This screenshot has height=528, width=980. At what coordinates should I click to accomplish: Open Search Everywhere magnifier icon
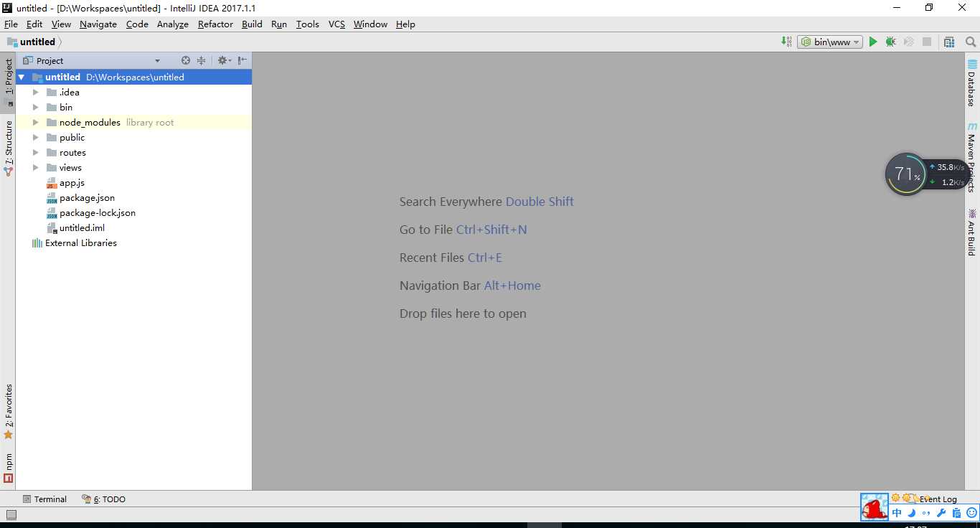click(971, 42)
